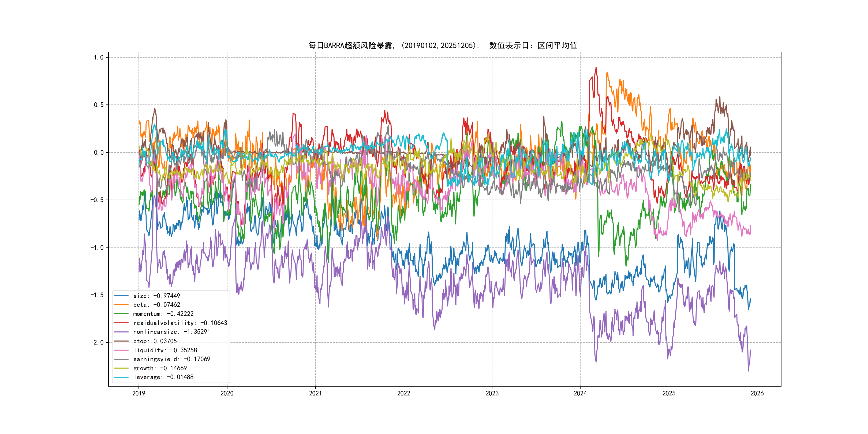868x434 pixels.
Task: Click the purple nonlinearsize legend line swatch
Action: pyautogui.click(x=121, y=332)
